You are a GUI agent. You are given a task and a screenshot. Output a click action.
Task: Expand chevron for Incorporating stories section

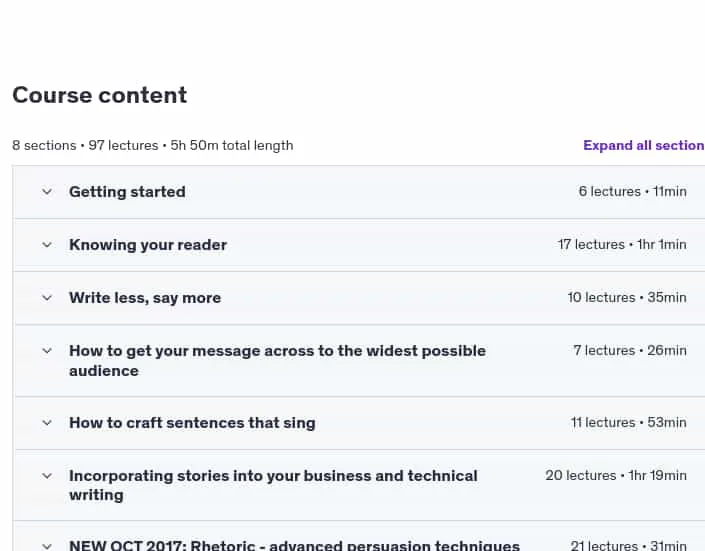[x=47, y=476]
